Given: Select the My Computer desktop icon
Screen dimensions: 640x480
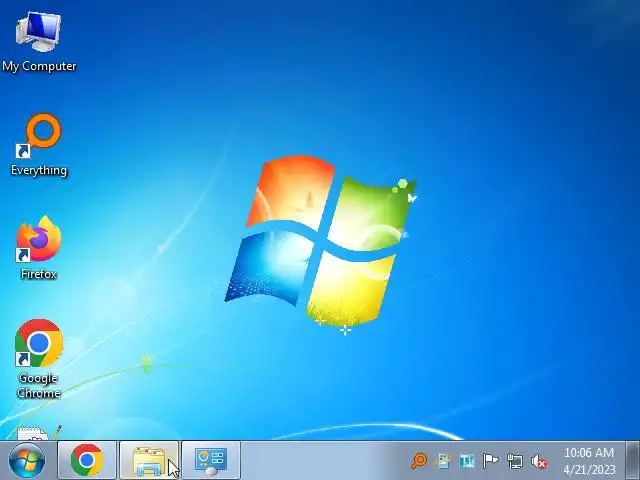Looking at the screenshot, I should click(x=39, y=42).
